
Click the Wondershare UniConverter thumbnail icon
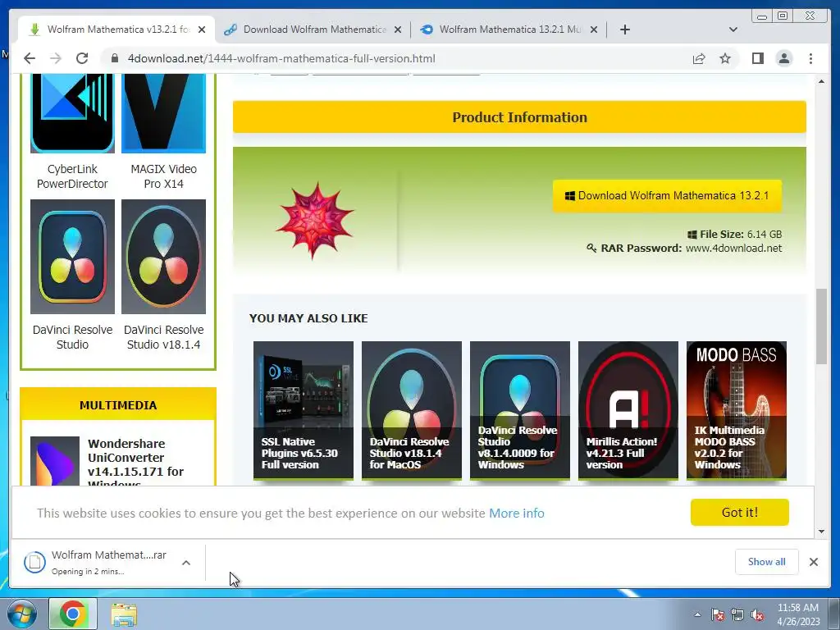click(55, 461)
